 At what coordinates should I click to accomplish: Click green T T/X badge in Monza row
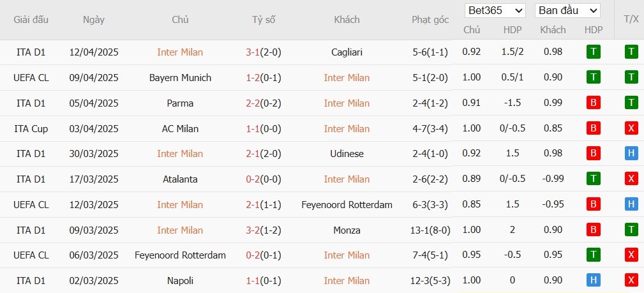[631, 230]
